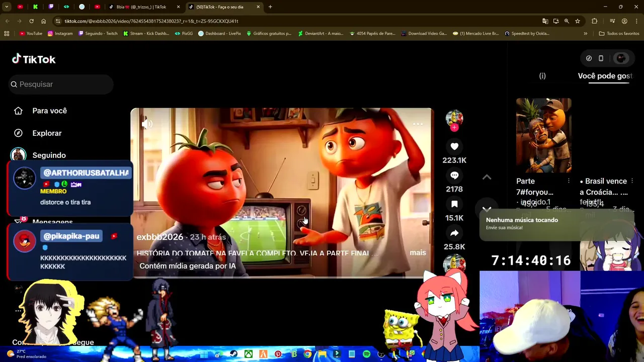Open the zoom magnifier in address bar
Image resolution: width=644 pixels, height=362 pixels.
click(567, 21)
